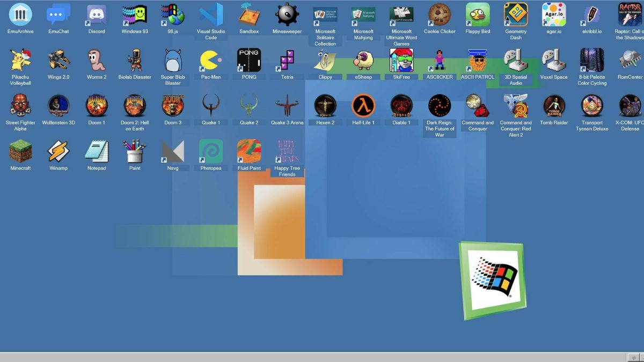The width and height of the screenshot is (644, 362).
Task: Open Winamp
Action: (x=58, y=151)
